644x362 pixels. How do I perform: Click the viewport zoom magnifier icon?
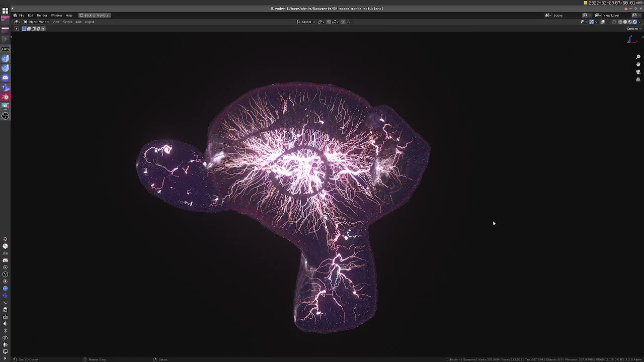coord(638,57)
